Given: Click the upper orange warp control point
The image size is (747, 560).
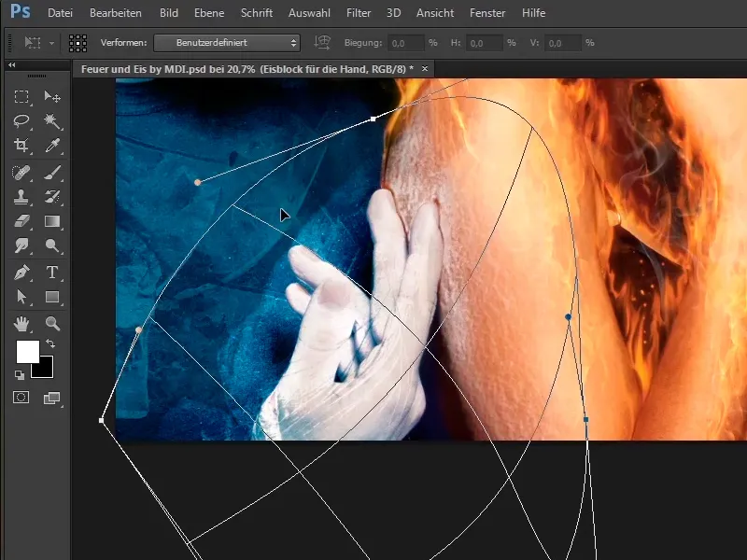Looking at the screenshot, I should pyautogui.click(x=198, y=182).
